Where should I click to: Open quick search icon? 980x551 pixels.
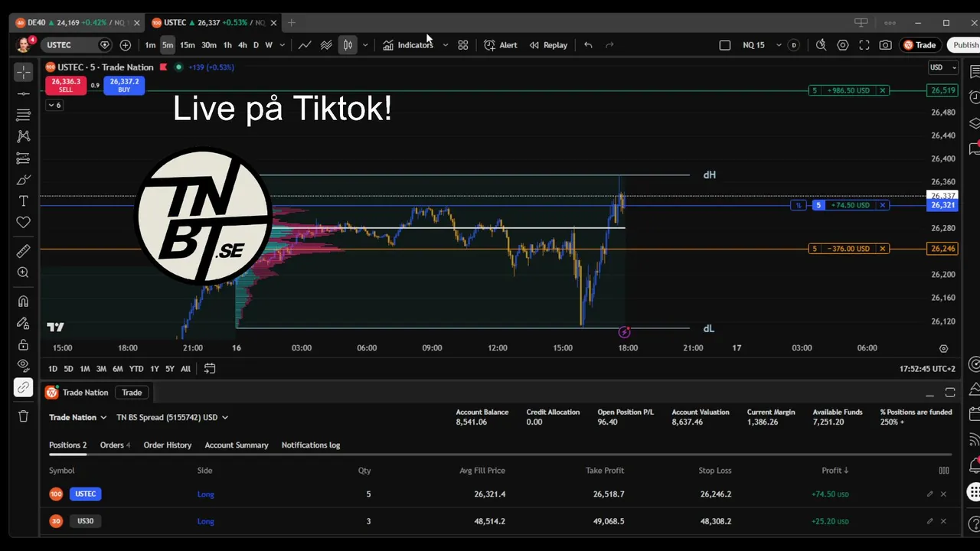(821, 45)
